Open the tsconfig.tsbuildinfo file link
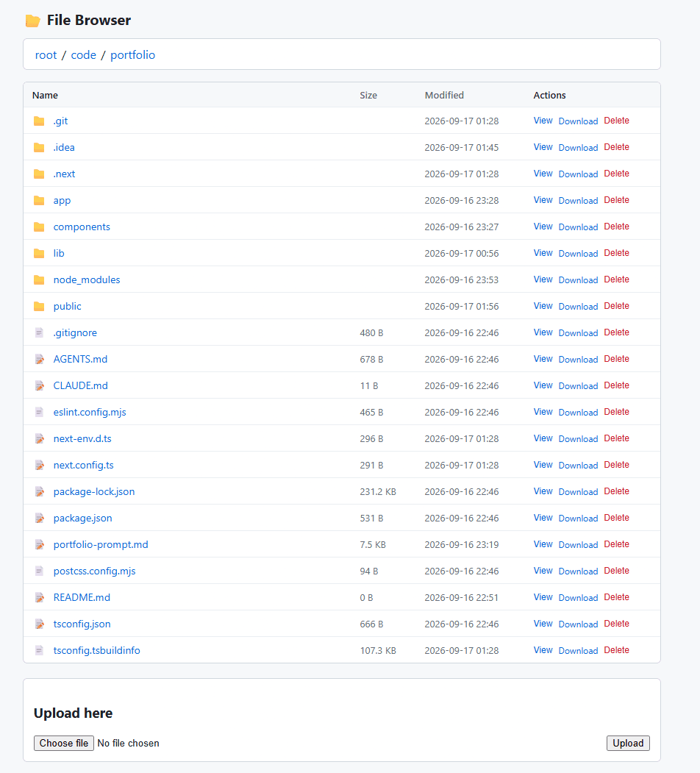Image resolution: width=700 pixels, height=773 pixels. (96, 651)
